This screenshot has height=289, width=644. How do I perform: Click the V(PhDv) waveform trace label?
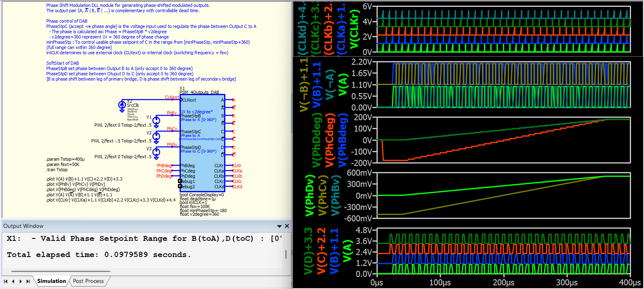coord(310,195)
